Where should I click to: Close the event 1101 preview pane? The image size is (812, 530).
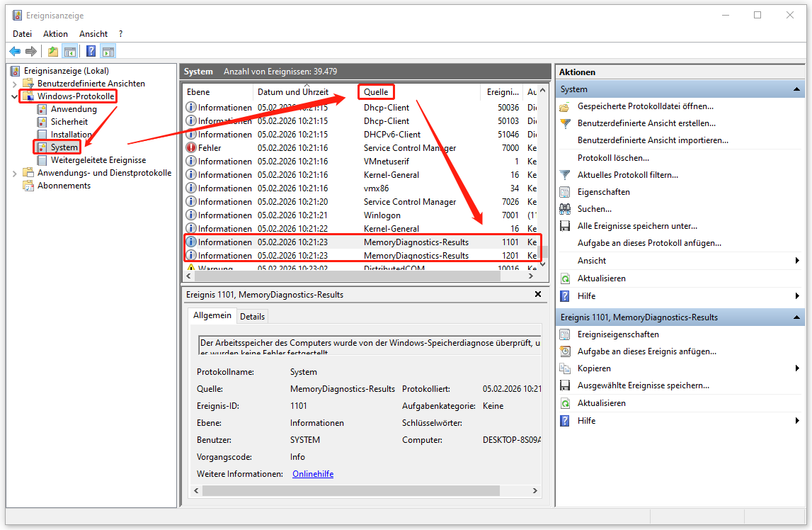click(537, 294)
